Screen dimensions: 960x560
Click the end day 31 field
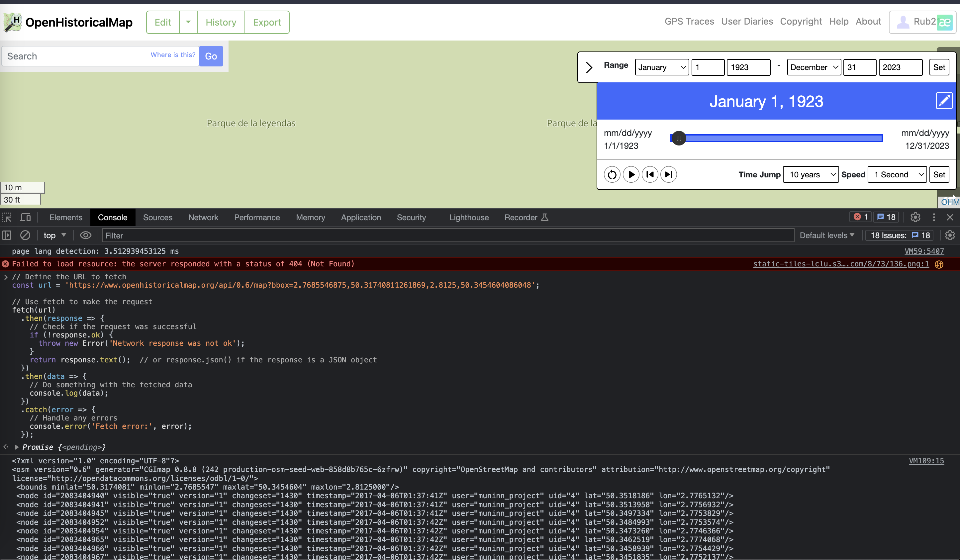pos(859,67)
